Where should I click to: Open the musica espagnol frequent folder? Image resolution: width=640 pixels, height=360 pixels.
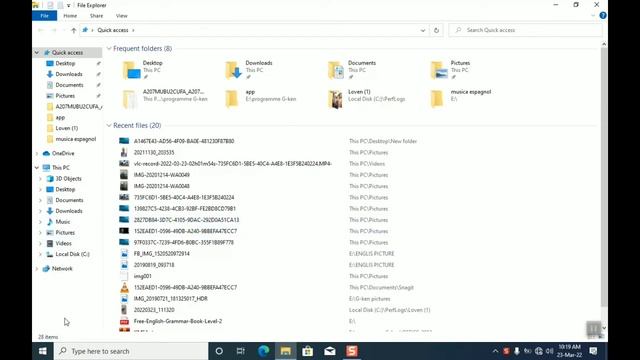point(438,98)
